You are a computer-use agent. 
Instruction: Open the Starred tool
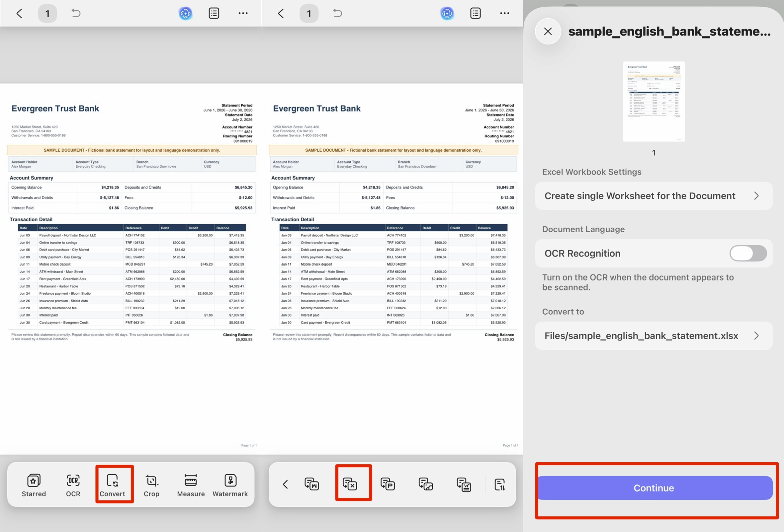click(34, 485)
